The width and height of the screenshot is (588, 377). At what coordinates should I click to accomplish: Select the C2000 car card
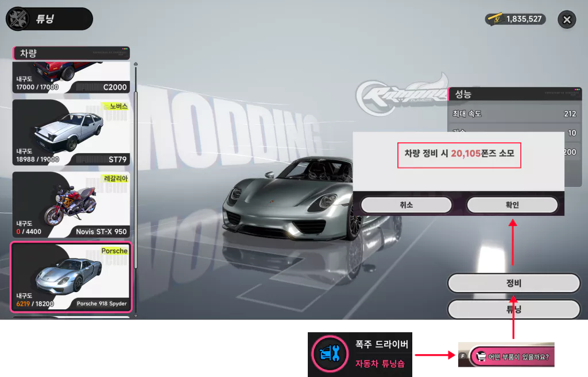click(71, 77)
